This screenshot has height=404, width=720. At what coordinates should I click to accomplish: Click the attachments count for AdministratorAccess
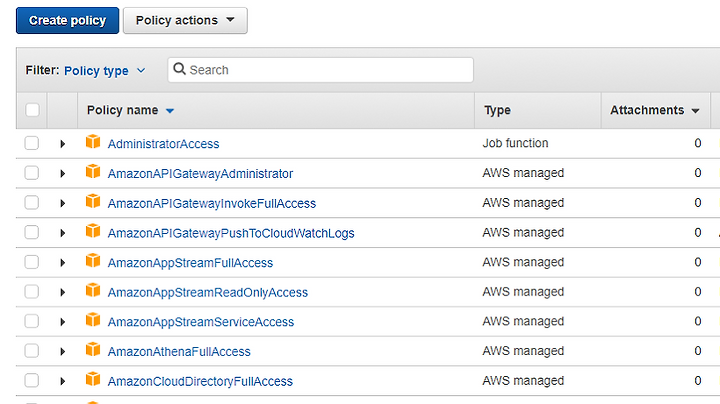(x=698, y=143)
